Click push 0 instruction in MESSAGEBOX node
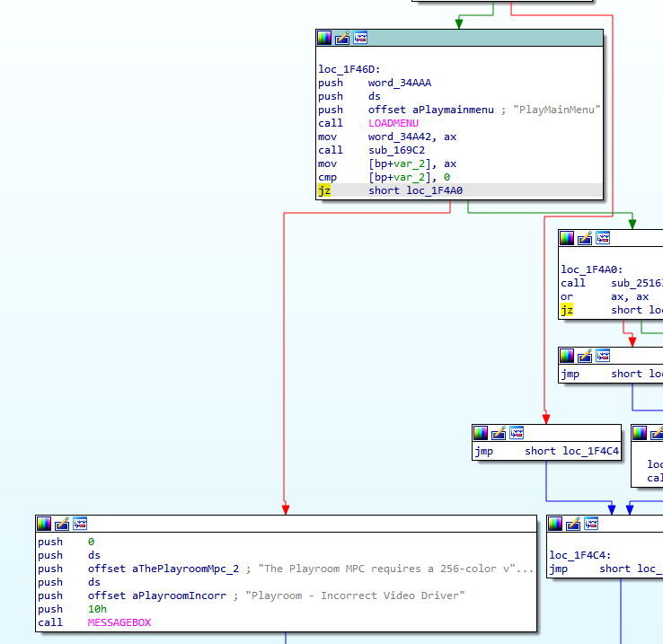 coord(66,542)
